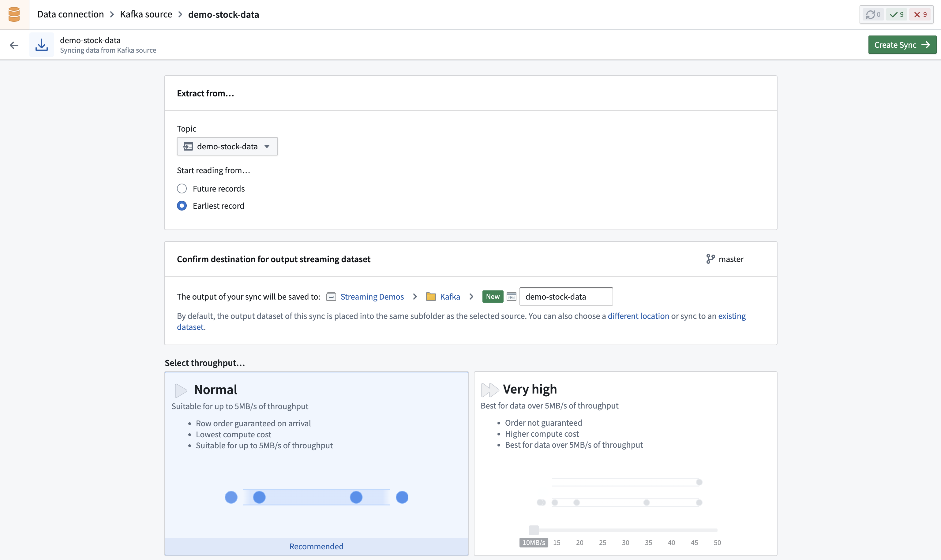Viewport: 941px width, 560px height.
Task: Click the output dataset name input field
Action: point(566,297)
